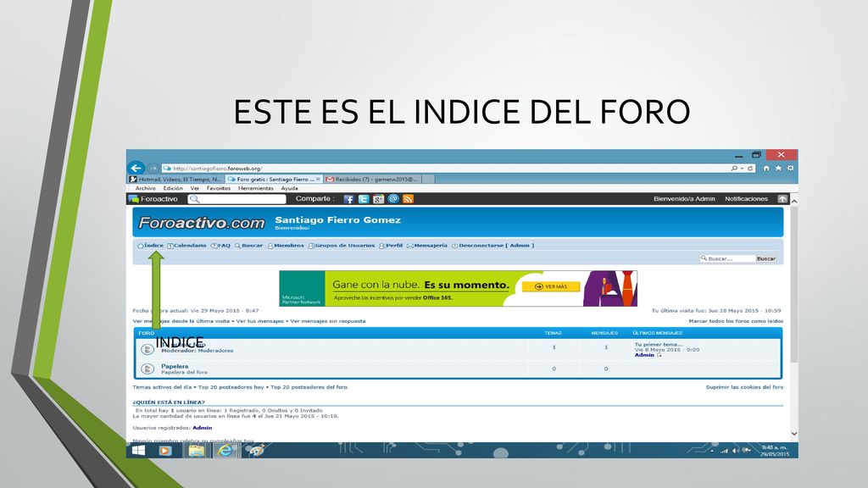Open address bar search dropdown arrow
This screenshot has height=488, width=868.
(x=742, y=169)
